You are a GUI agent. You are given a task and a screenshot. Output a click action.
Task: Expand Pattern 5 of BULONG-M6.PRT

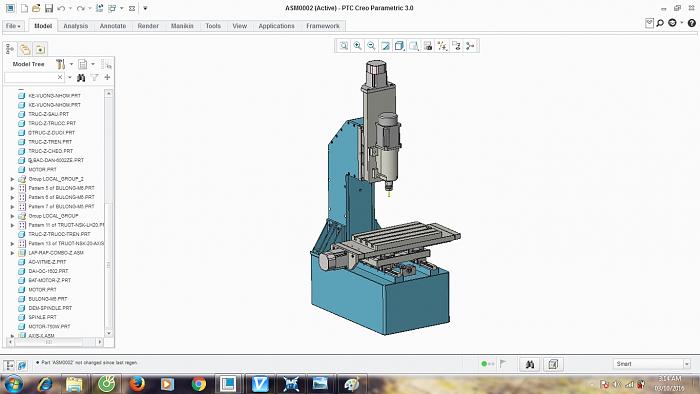(x=12, y=188)
